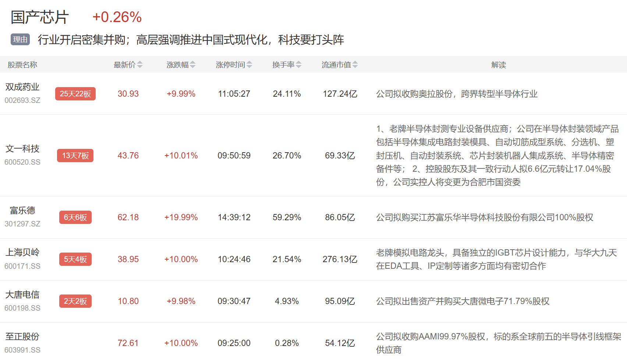Click the 2天2板 badge for 大唐电信
Screen dimensions: 627x364
75,301
